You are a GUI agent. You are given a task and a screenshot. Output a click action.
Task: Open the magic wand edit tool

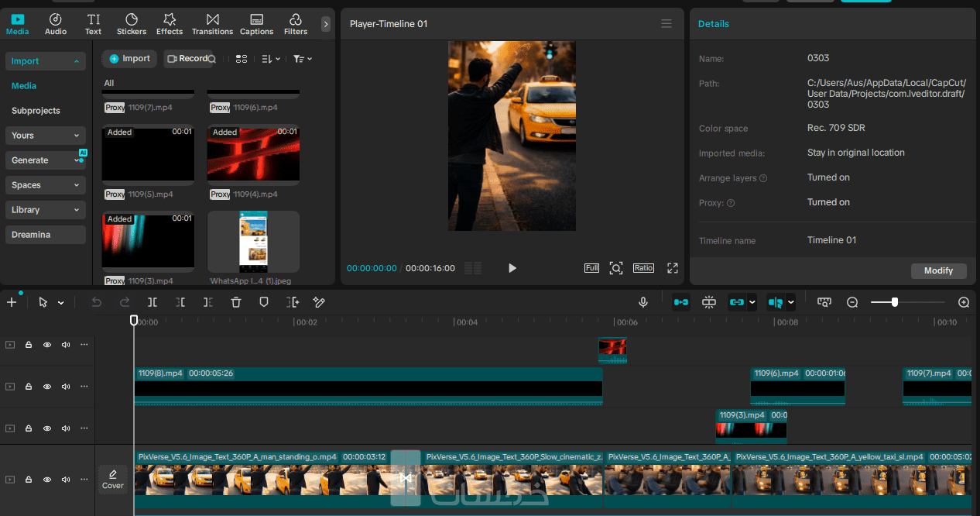[x=319, y=302]
